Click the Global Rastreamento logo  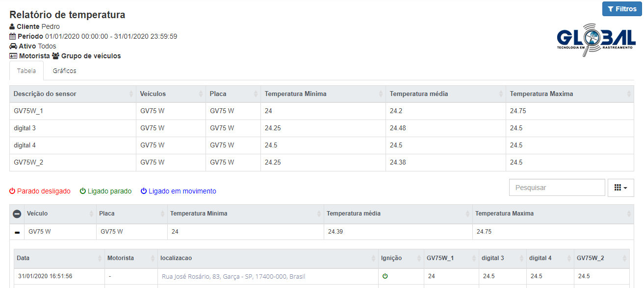point(596,39)
